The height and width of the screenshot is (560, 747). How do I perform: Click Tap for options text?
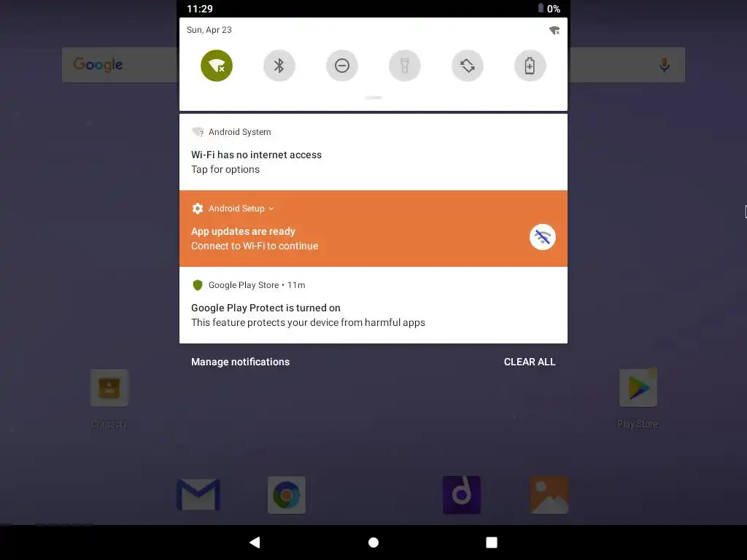click(225, 169)
